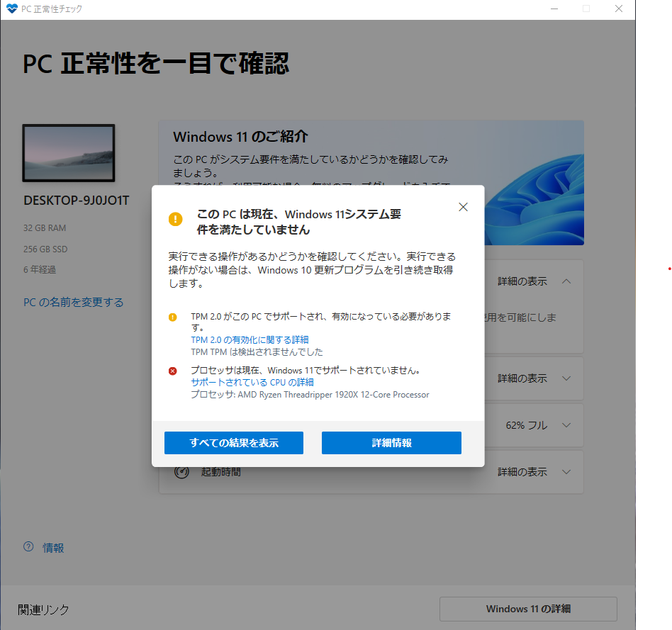Click the 詳細情報 button
This screenshot has height=630, width=672.
click(391, 443)
